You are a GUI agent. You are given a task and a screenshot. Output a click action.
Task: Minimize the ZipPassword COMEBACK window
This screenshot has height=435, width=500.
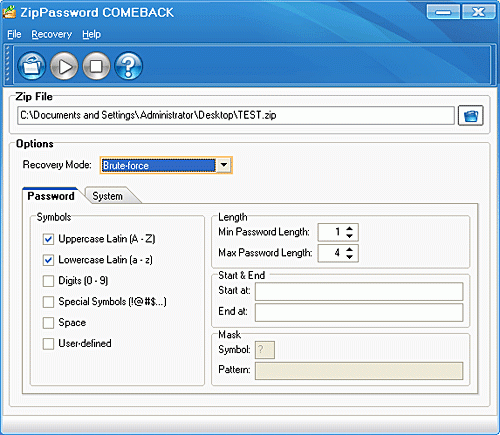click(443, 12)
